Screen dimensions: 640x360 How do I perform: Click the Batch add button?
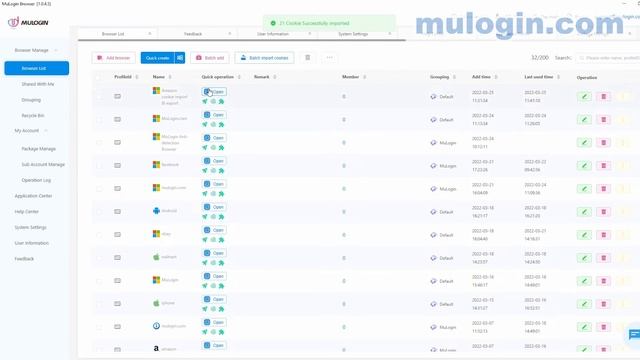click(210, 58)
